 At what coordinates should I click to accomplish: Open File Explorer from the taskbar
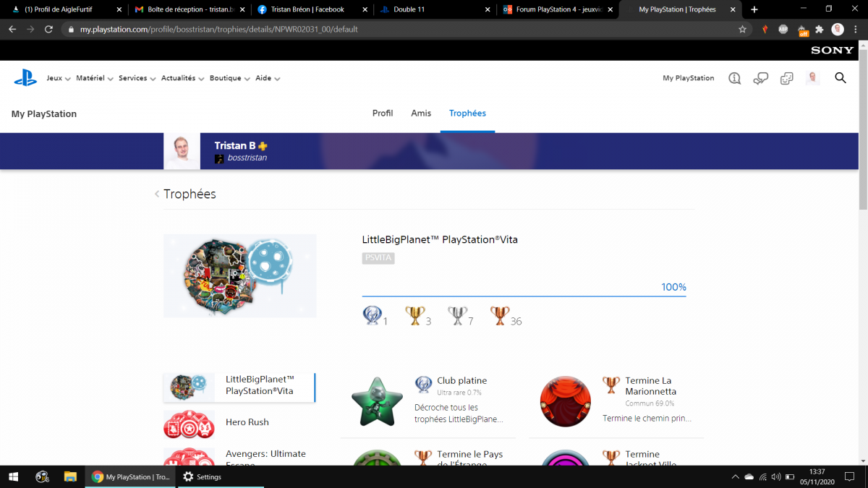coord(70,477)
